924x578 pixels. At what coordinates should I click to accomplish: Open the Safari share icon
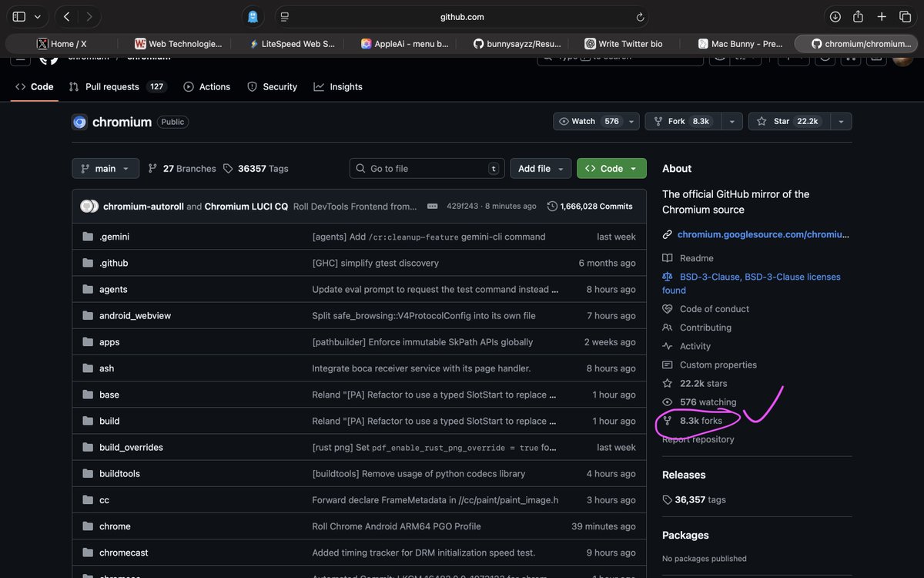(859, 16)
